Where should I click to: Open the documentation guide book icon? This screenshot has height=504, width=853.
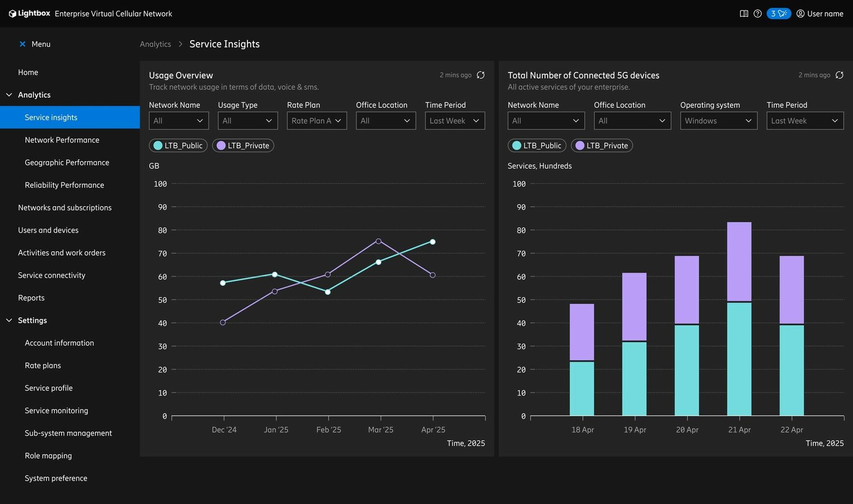pyautogui.click(x=744, y=14)
